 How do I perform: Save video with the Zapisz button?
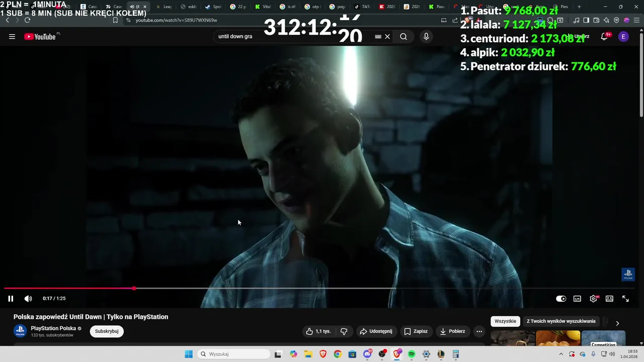tap(416, 331)
